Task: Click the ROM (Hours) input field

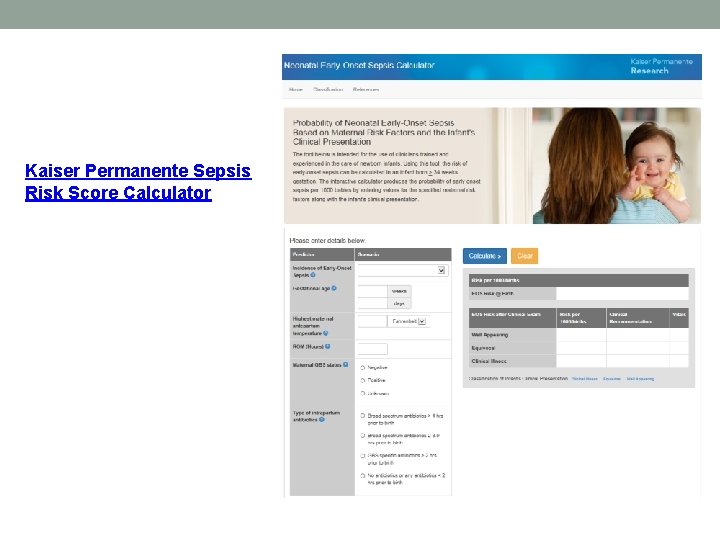Action: click(372, 349)
